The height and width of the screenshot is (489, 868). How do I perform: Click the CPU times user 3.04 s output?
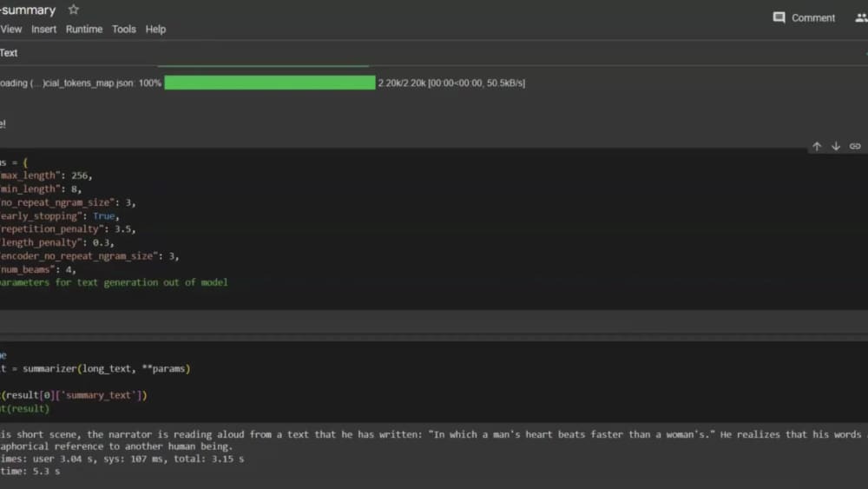(122, 459)
